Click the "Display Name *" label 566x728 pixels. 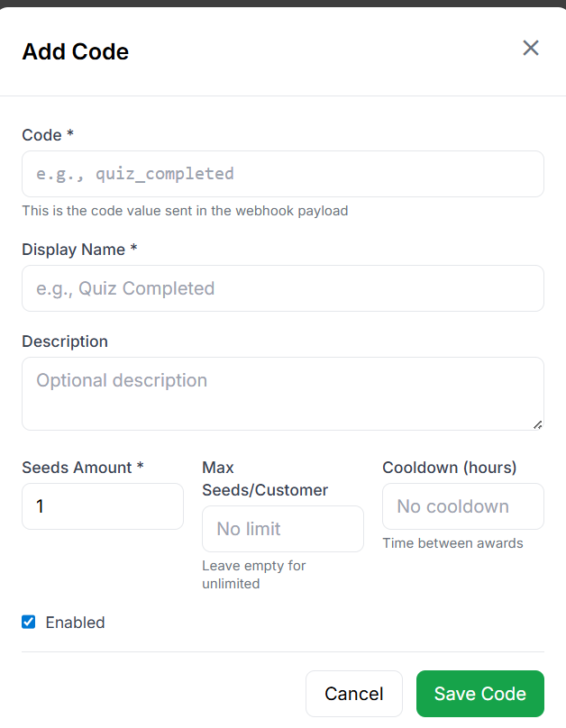(79, 249)
